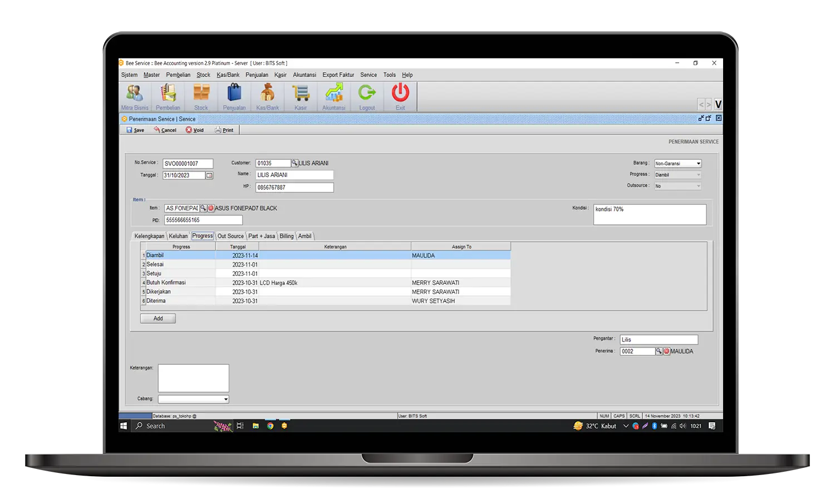The image size is (835, 504).
Task: Click the No.Service input field
Action: tap(188, 164)
